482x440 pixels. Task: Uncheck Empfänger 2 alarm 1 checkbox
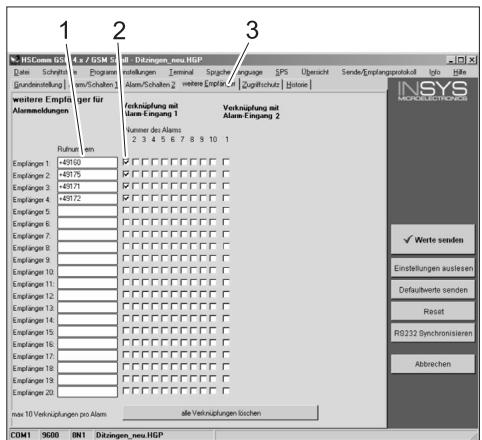(126, 174)
